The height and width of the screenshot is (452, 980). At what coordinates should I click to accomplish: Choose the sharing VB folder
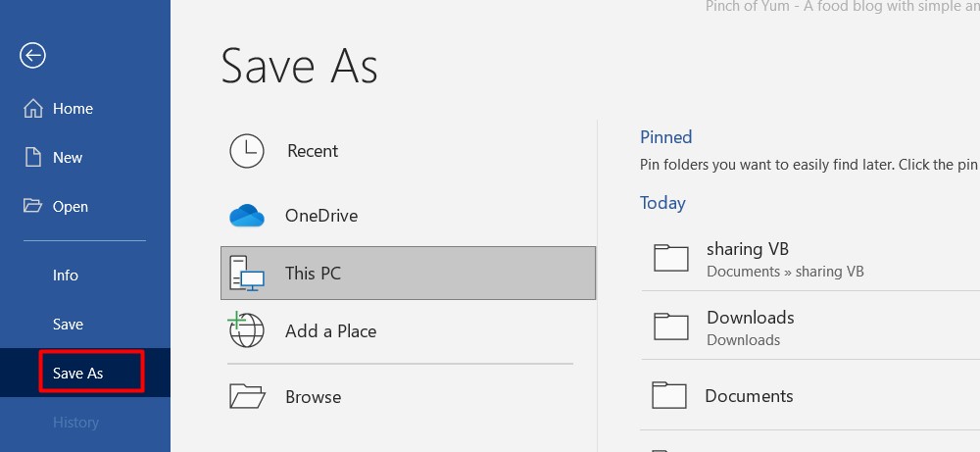748,249
